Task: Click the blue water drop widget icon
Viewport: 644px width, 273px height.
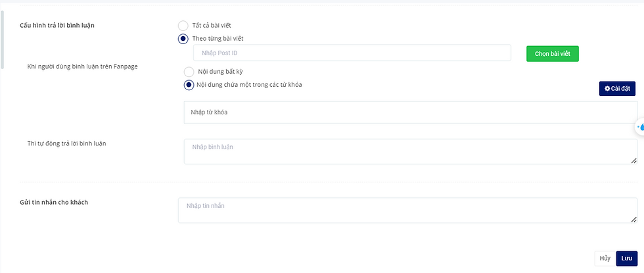Action: point(640,128)
